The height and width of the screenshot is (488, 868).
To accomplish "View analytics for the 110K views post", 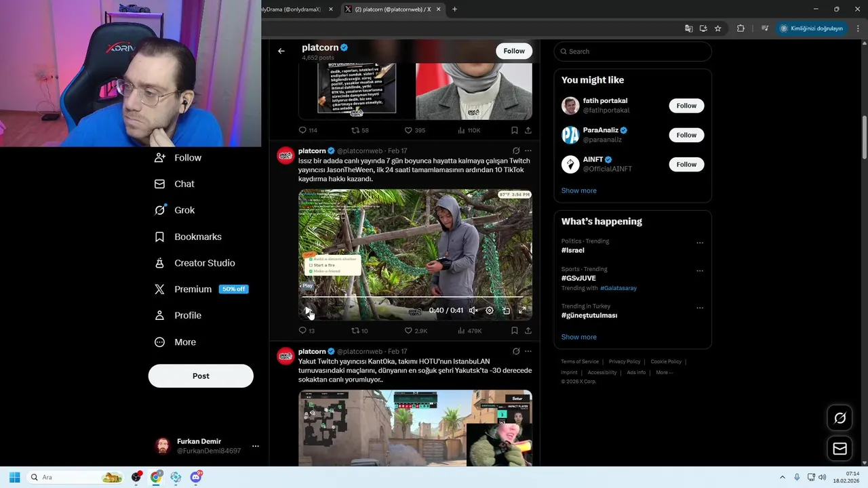I will point(469,130).
